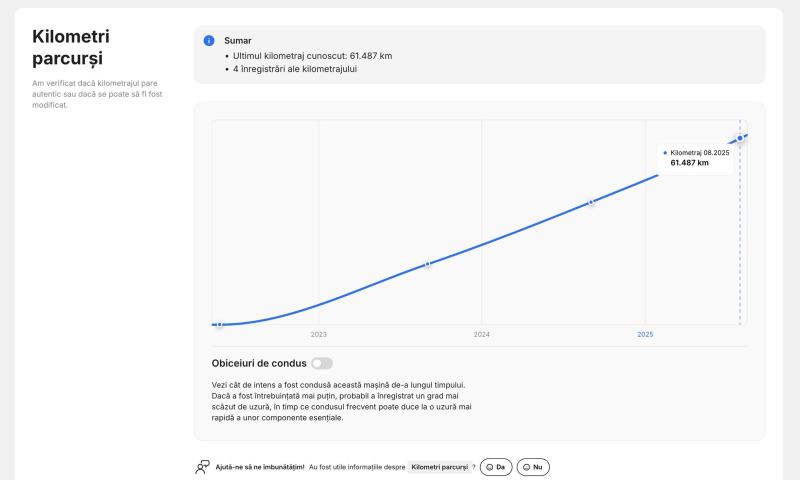The image size is (800, 480).
Task: Click the Kilometri parcurși page heading
Action: click(x=68, y=47)
